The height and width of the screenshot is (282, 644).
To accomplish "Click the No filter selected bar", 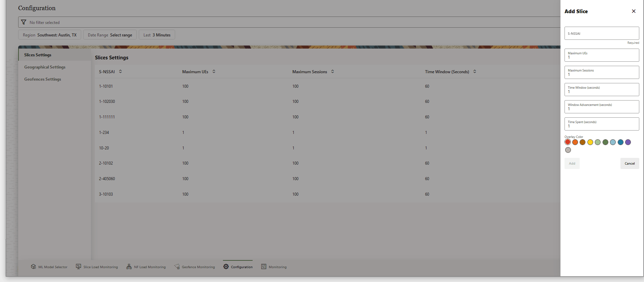I will [x=289, y=22].
